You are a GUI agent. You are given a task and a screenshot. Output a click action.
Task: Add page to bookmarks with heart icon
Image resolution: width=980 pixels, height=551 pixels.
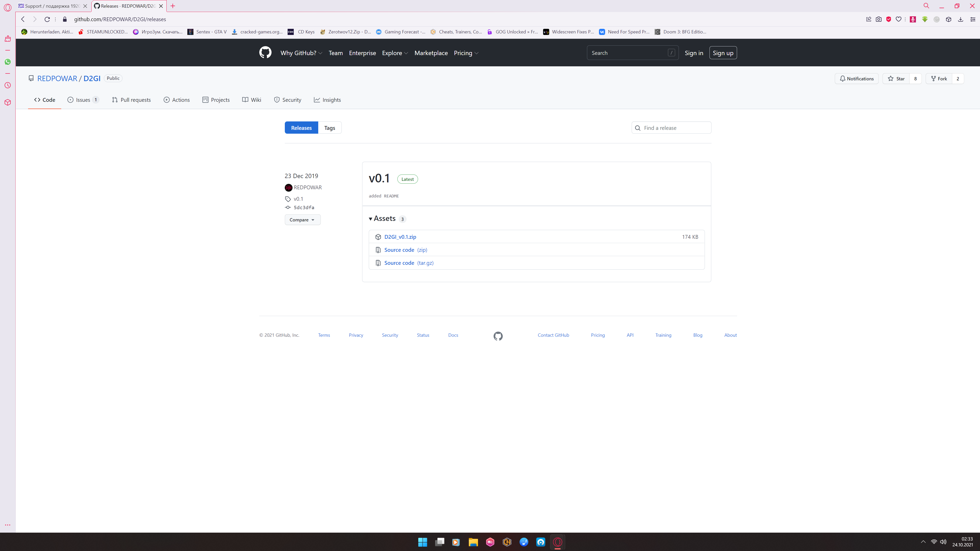pos(899,19)
